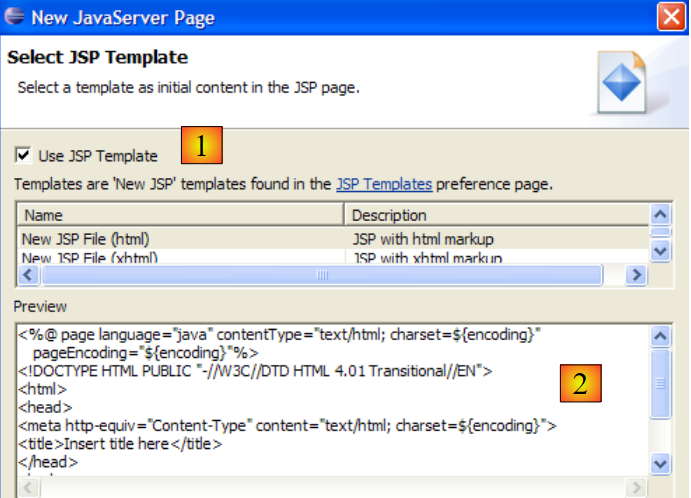Click the yellow callout marker numbered 2

[x=579, y=383]
